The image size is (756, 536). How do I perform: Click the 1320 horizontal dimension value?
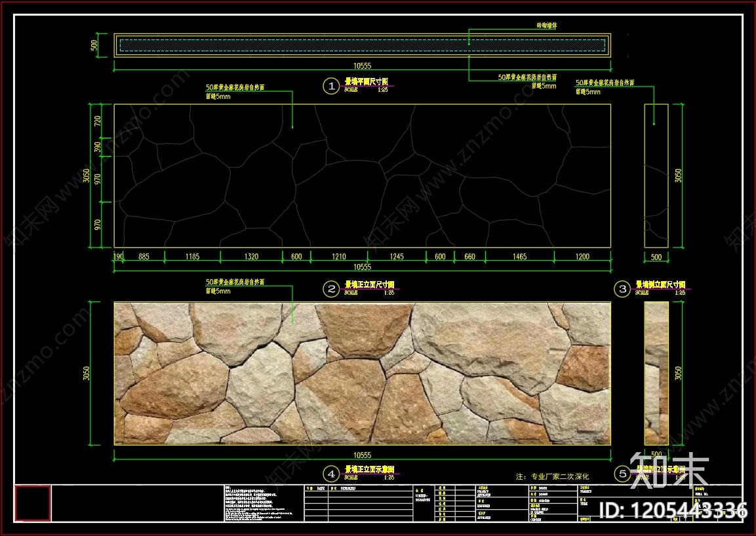[251, 257]
